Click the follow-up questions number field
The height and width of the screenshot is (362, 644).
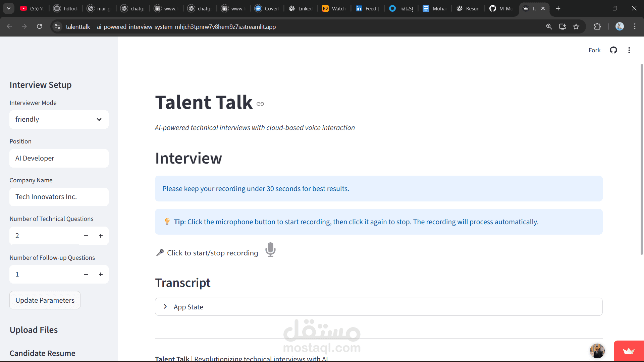[44, 275]
